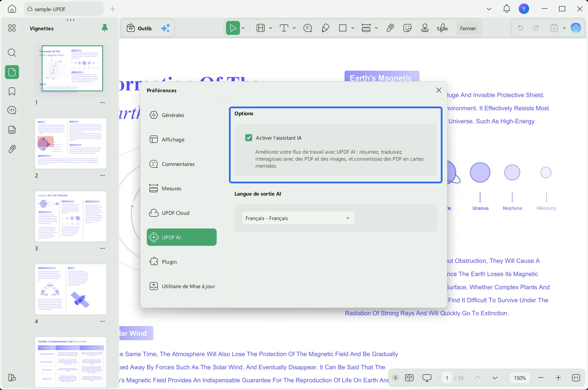Choose the rectangle shape tool
Image resolution: width=588 pixels, height=390 pixels.
(x=343, y=28)
